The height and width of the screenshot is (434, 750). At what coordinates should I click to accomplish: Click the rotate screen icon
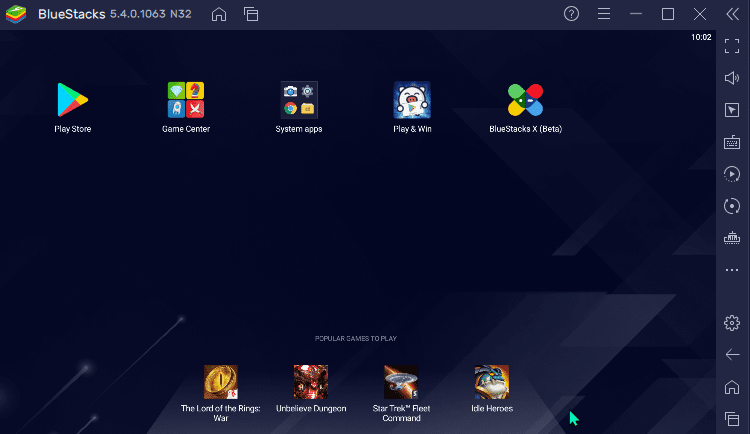tap(732, 206)
